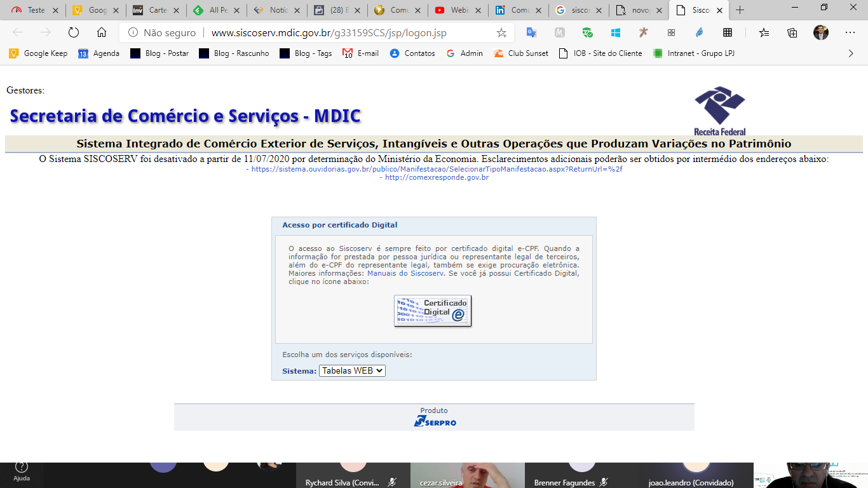Open the Collections icon in toolbar
868x488 pixels.
click(x=792, y=33)
